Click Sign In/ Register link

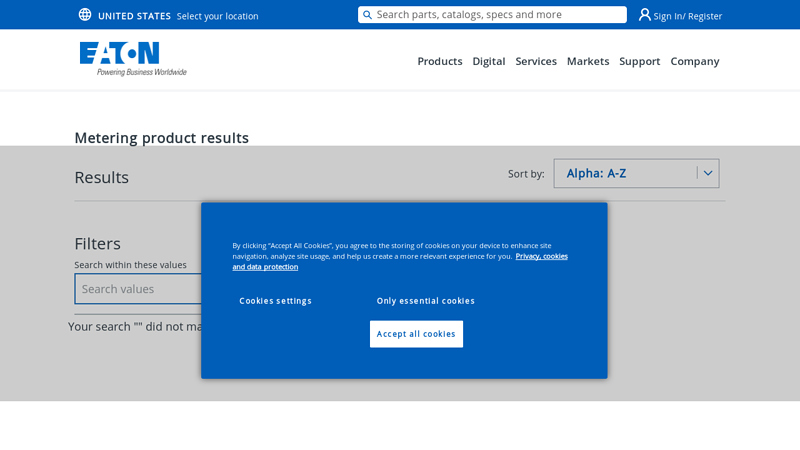tap(688, 16)
